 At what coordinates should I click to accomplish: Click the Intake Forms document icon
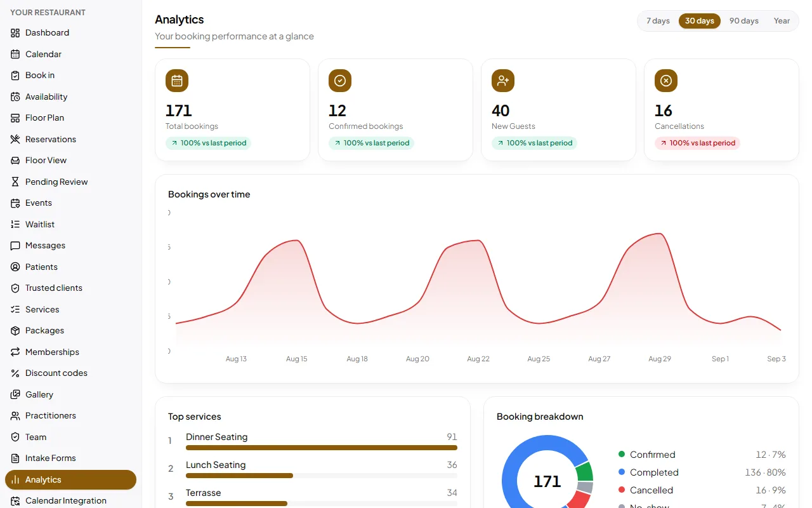[x=15, y=458]
